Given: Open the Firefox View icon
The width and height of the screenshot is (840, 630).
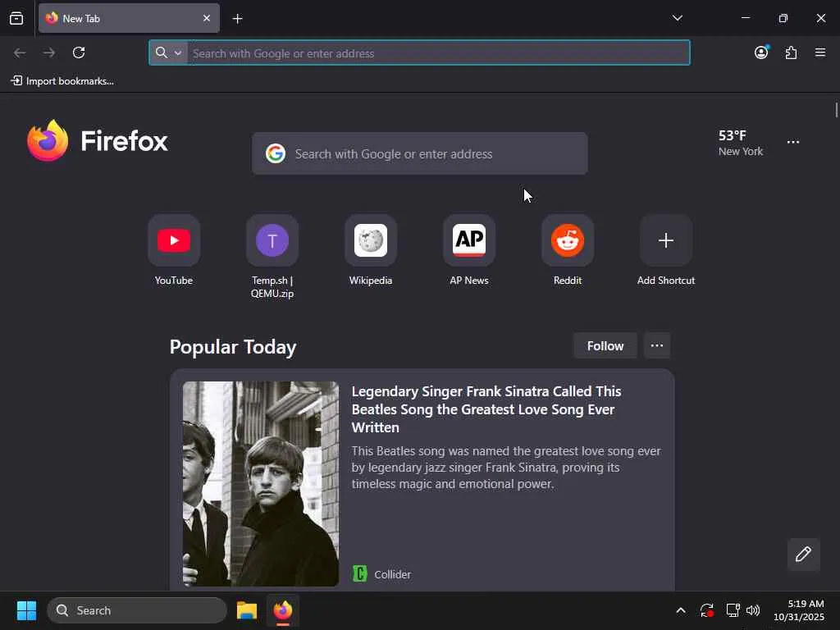Looking at the screenshot, I should coord(16,18).
